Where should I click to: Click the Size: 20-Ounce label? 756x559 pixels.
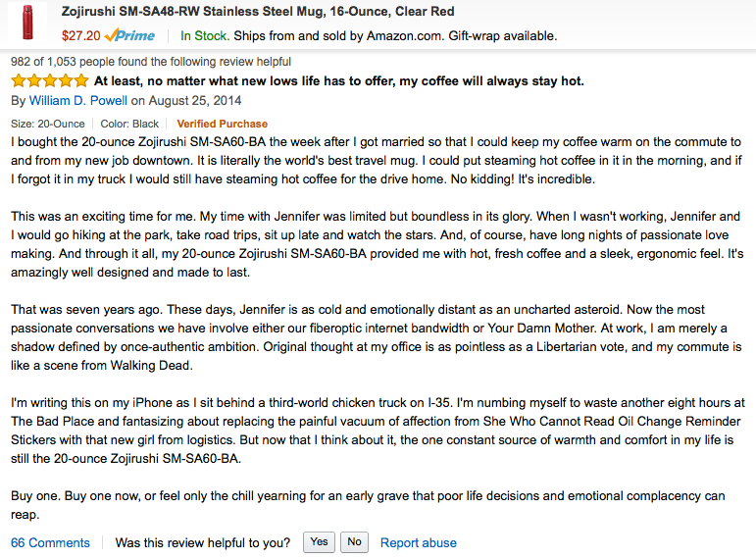click(48, 124)
